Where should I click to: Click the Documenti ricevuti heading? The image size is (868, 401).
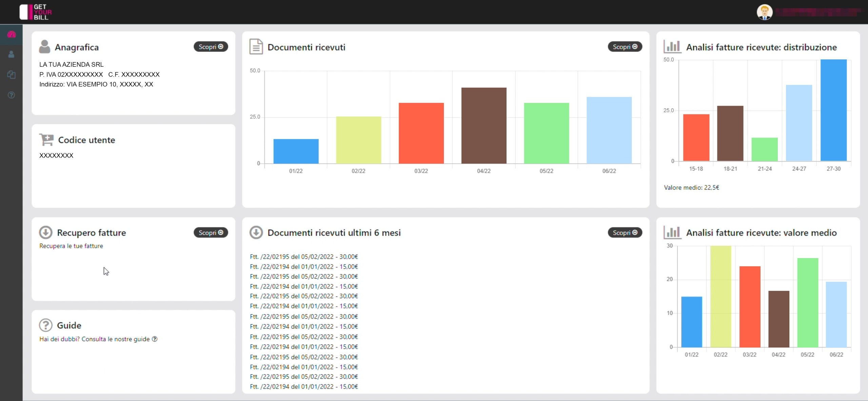(x=306, y=47)
